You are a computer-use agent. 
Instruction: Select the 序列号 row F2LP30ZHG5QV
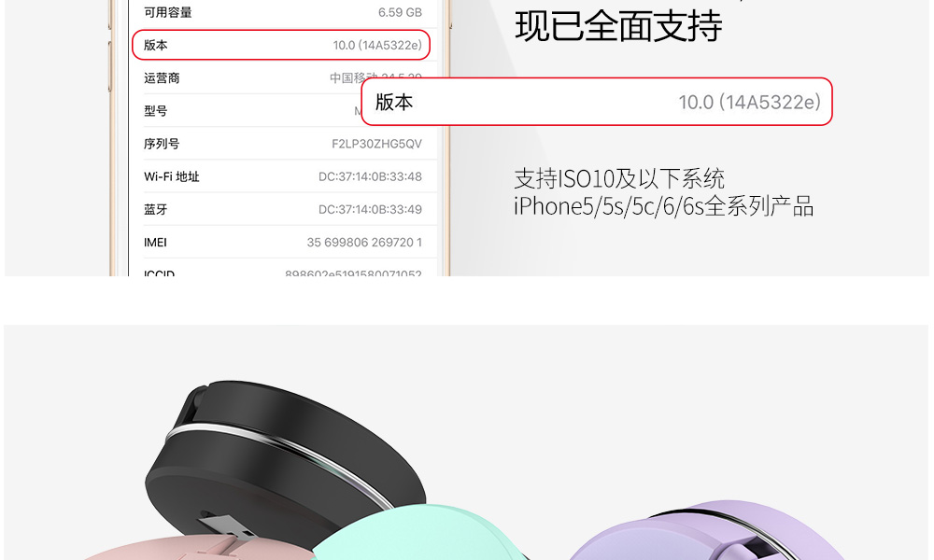point(283,144)
